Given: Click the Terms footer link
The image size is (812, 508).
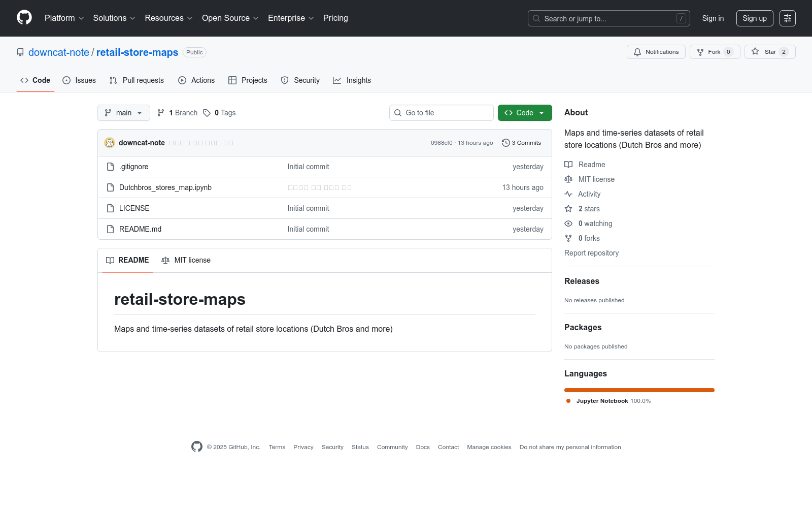Looking at the screenshot, I should click(277, 447).
